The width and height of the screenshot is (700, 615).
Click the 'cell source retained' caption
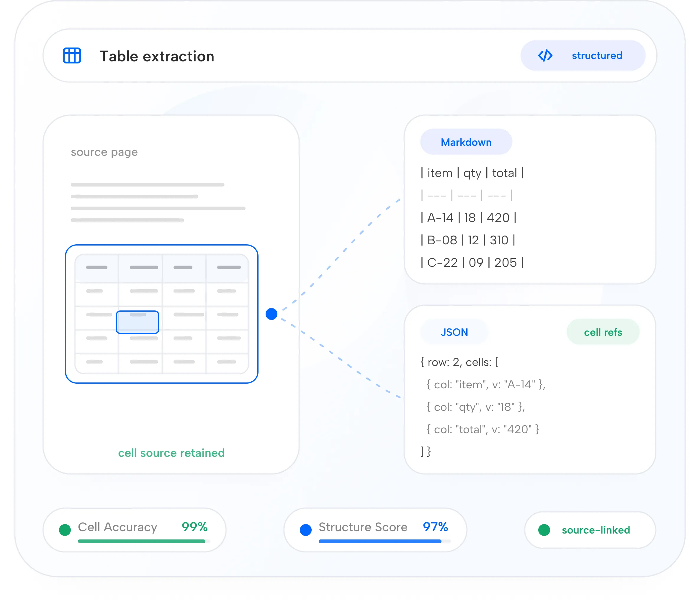point(171,453)
